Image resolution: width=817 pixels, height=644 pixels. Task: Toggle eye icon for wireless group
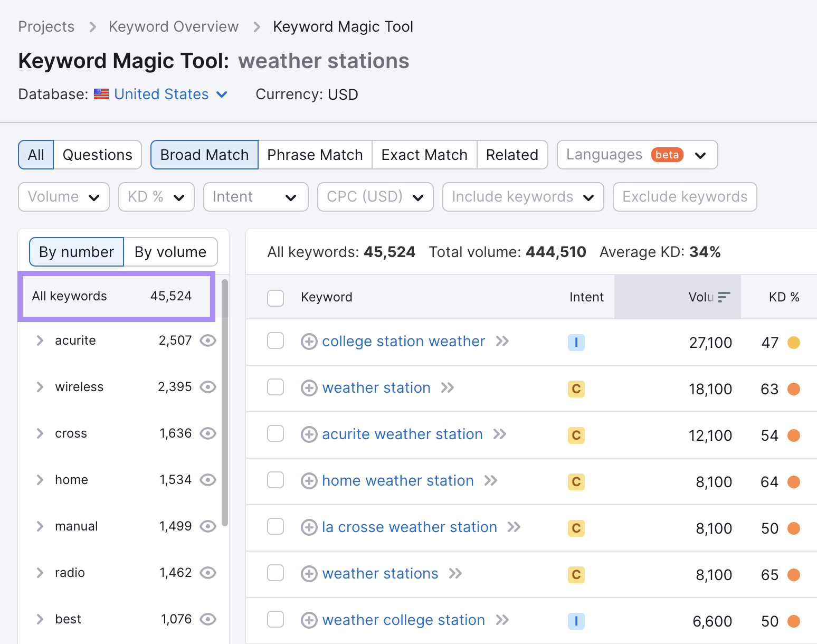208,387
